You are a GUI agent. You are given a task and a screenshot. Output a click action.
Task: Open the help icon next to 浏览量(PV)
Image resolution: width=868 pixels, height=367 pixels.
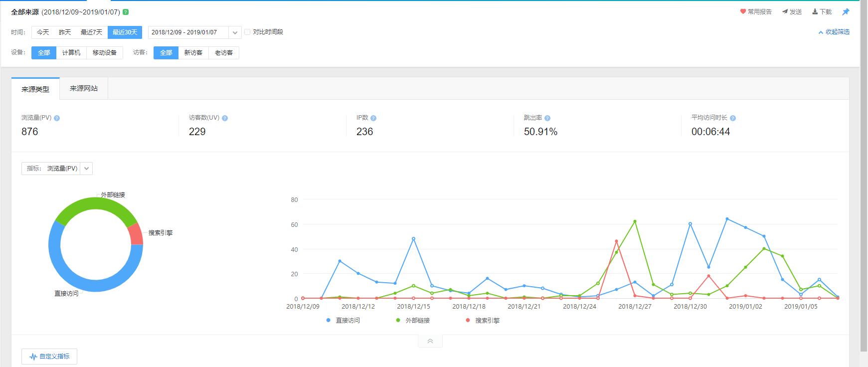point(57,118)
